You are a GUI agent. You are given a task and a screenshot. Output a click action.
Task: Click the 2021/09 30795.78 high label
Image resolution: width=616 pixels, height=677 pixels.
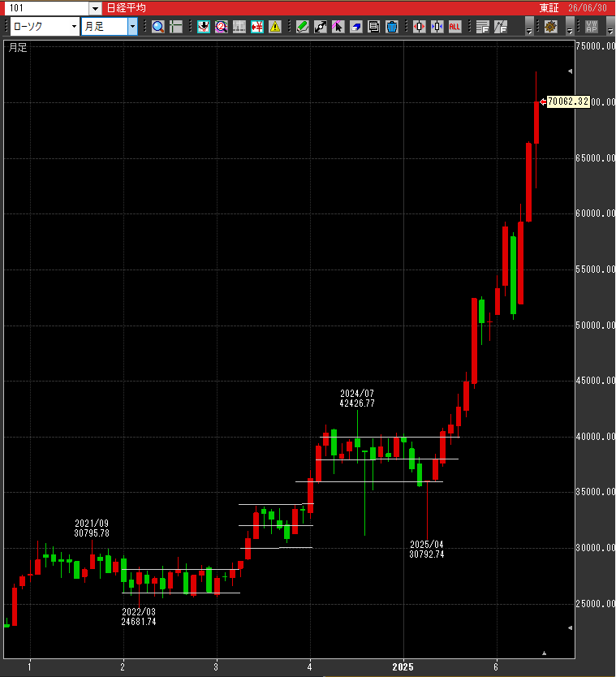tap(92, 528)
